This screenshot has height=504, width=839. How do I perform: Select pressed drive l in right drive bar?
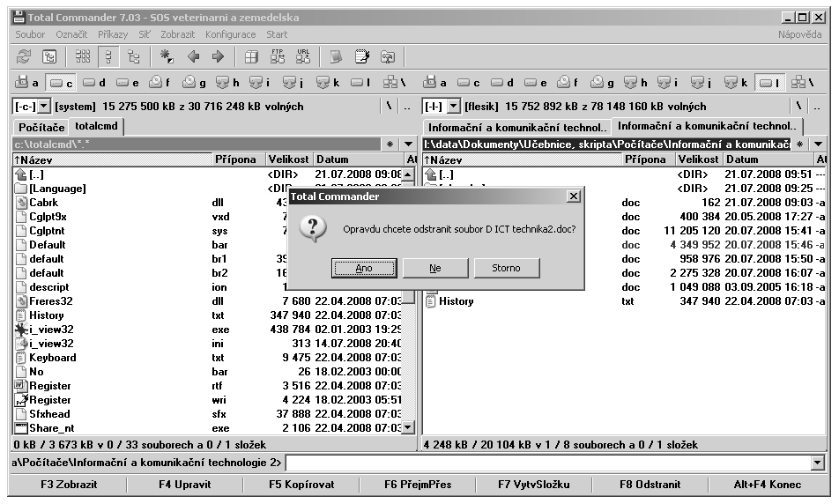click(x=769, y=83)
